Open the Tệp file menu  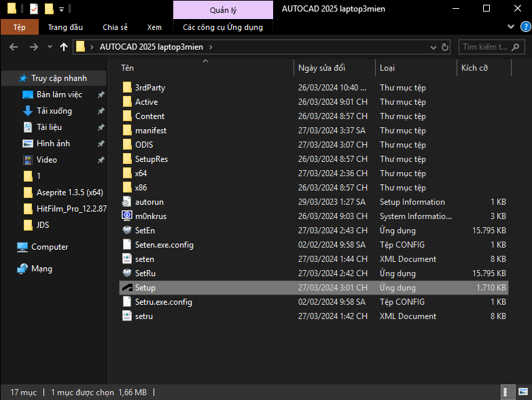pyautogui.click(x=20, y=27)
